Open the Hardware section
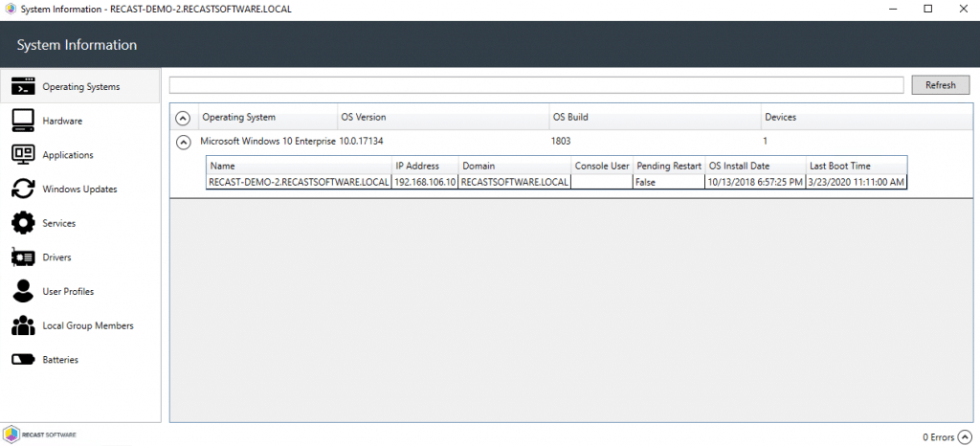Image resolution: width=980 pixels, height=446 pixels. pos(80,122)
